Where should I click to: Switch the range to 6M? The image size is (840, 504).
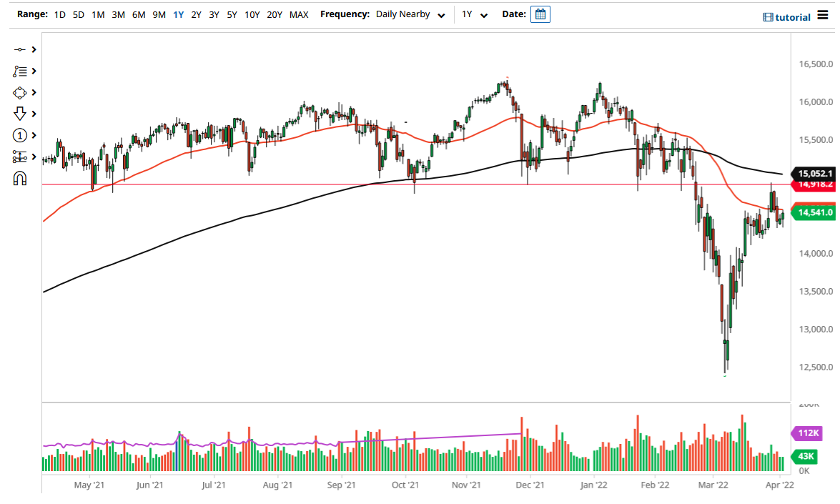click(139, 14)
